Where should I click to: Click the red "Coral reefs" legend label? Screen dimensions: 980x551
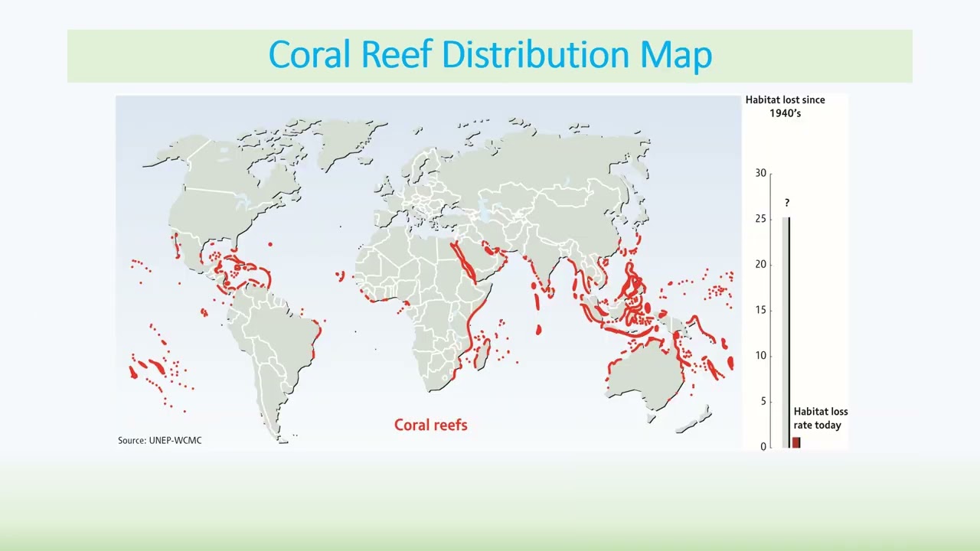430,424
